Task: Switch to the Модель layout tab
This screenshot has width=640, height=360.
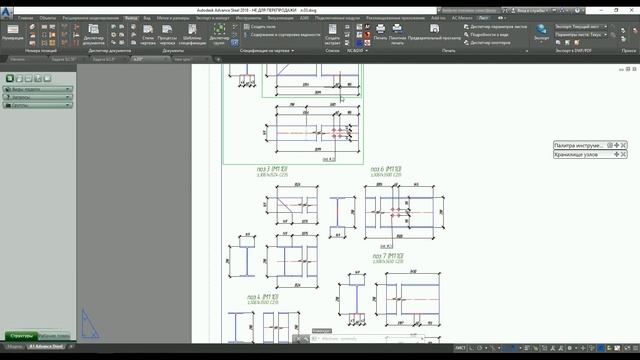Action: 15,347
